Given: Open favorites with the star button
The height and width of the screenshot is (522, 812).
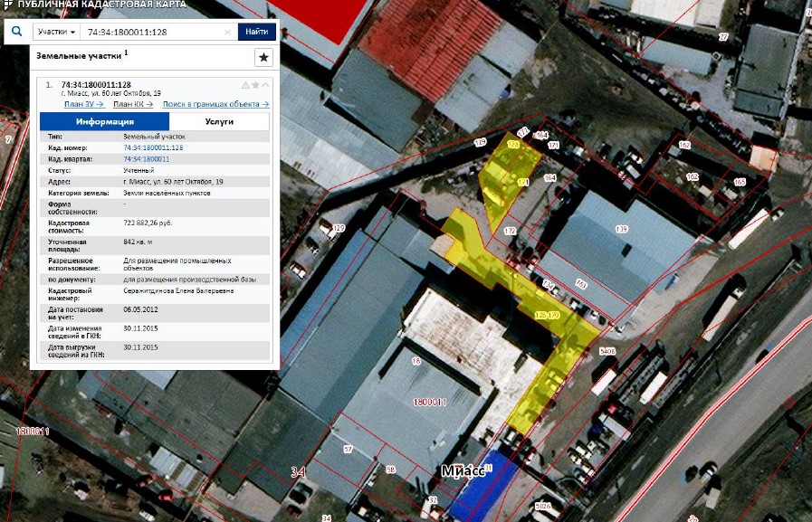Looking at the screenshot, I should click(263, 58).
